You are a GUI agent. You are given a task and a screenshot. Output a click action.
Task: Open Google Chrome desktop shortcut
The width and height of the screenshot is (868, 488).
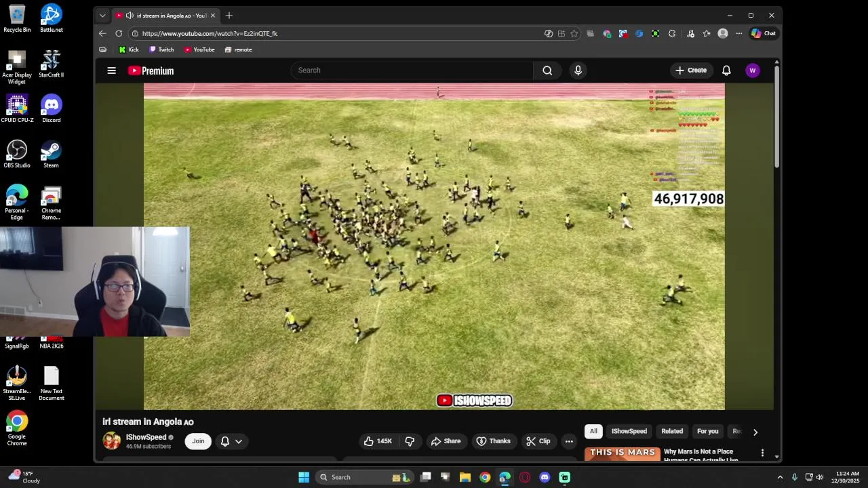pyautogui.click(x=17, y=428)
